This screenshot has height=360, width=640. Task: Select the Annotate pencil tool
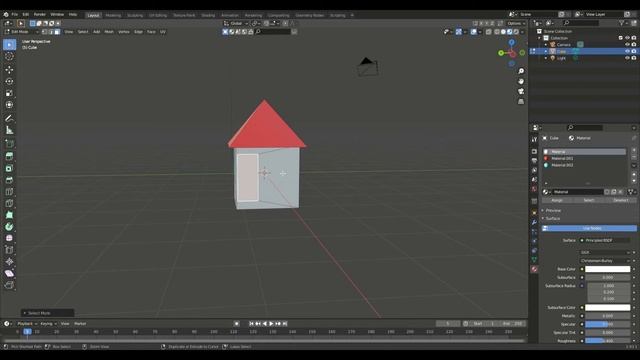(x=9, y=118)
